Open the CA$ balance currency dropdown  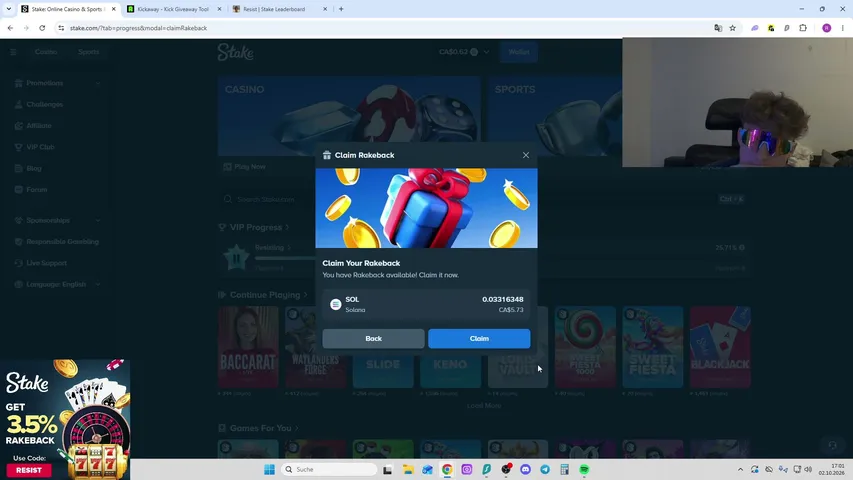(464, 52)
